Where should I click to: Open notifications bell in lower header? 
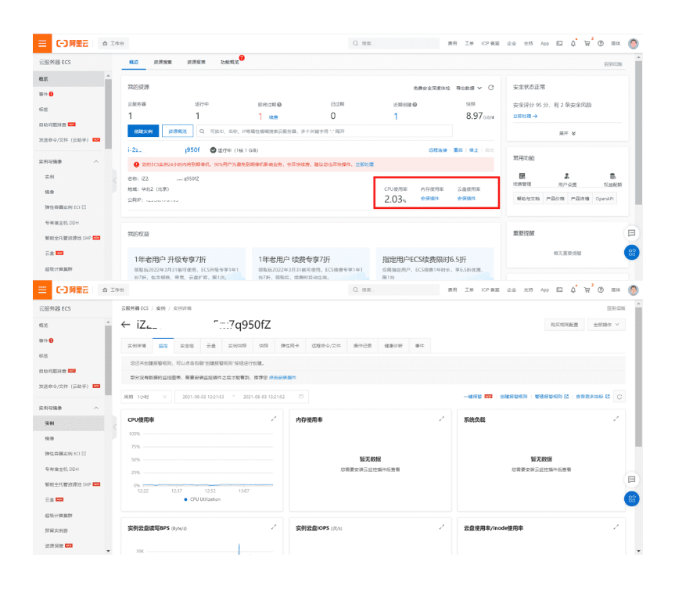(x=573, y=290)
